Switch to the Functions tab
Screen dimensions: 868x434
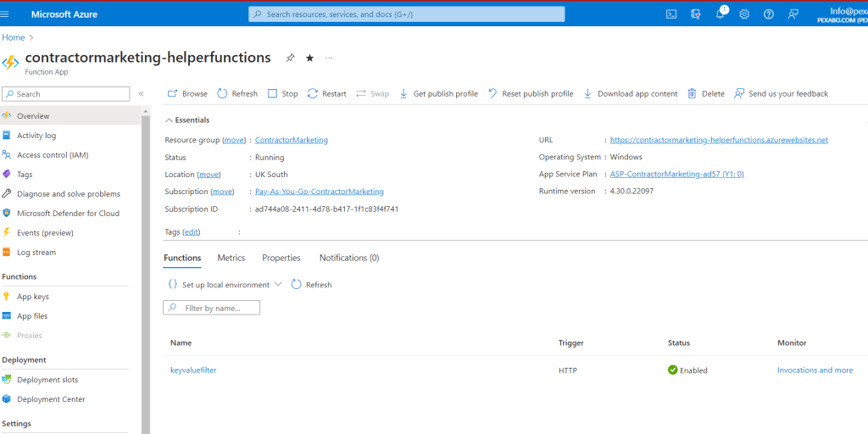coord(182,258)
